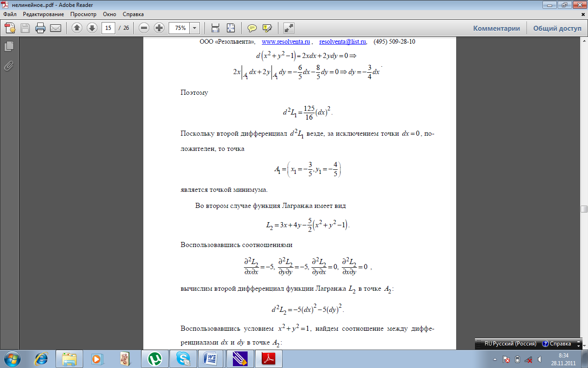Screen dimensions: 588x368
Task: Click the Action Center flag tray icon
Action: pyautogui.click(x=506, y=359)
